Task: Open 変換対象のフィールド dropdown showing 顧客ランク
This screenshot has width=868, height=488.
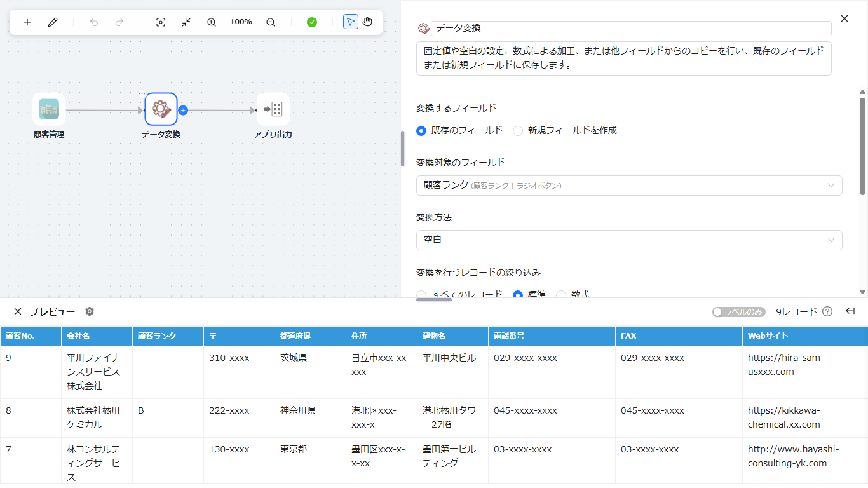Action: point(629,186)
